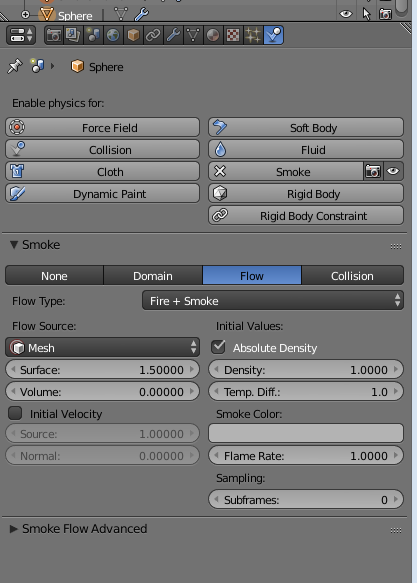Toggle Sphere selectability cursor icon in outliner
The height and width of the screenshot is (583, 417).
coord(366,14)
